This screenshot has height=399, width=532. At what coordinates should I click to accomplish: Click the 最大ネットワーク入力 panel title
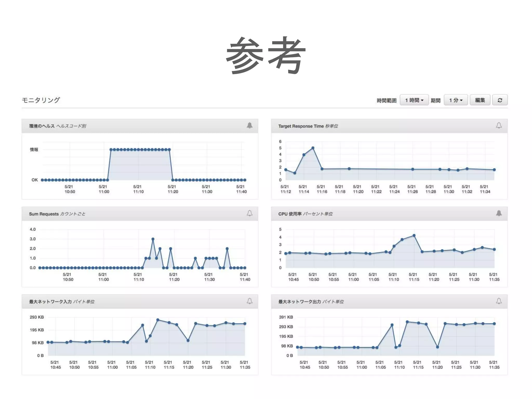click(x=50, y=302)
